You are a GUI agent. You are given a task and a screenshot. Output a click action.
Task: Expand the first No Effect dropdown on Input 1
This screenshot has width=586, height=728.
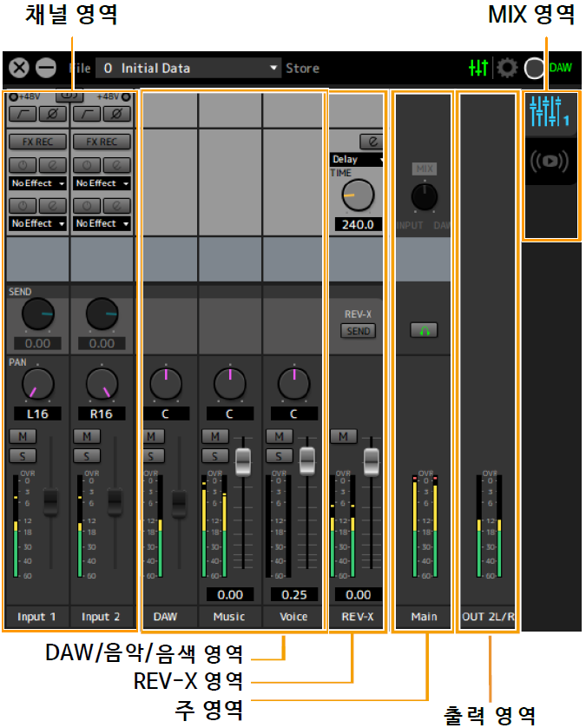(37, 183)
